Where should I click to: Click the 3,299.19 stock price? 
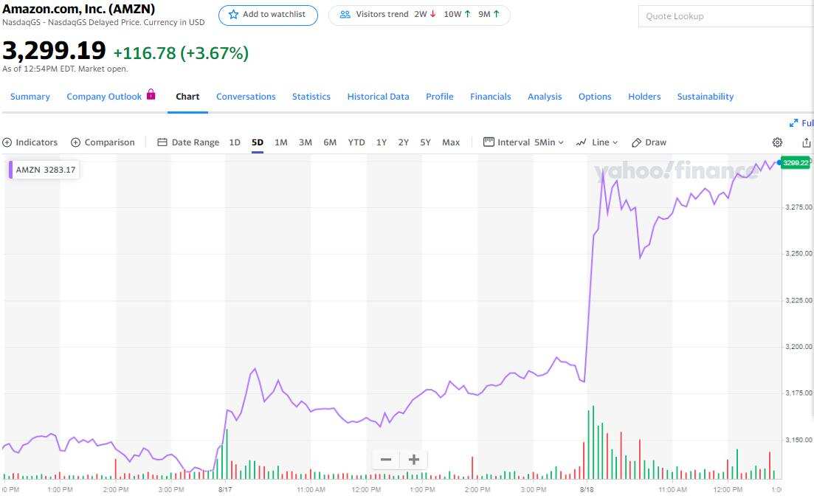54,50
